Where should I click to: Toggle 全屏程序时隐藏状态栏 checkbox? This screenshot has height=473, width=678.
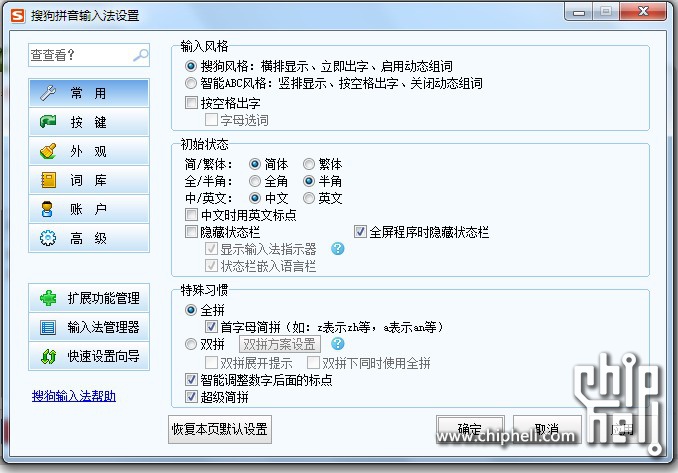pos(360,232)
